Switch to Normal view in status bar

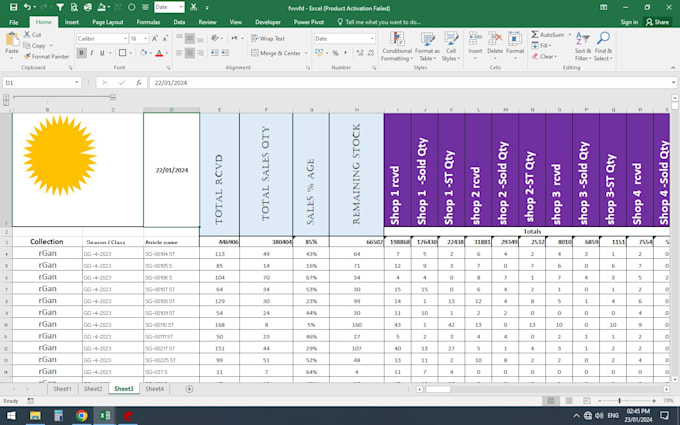(551, 401)
